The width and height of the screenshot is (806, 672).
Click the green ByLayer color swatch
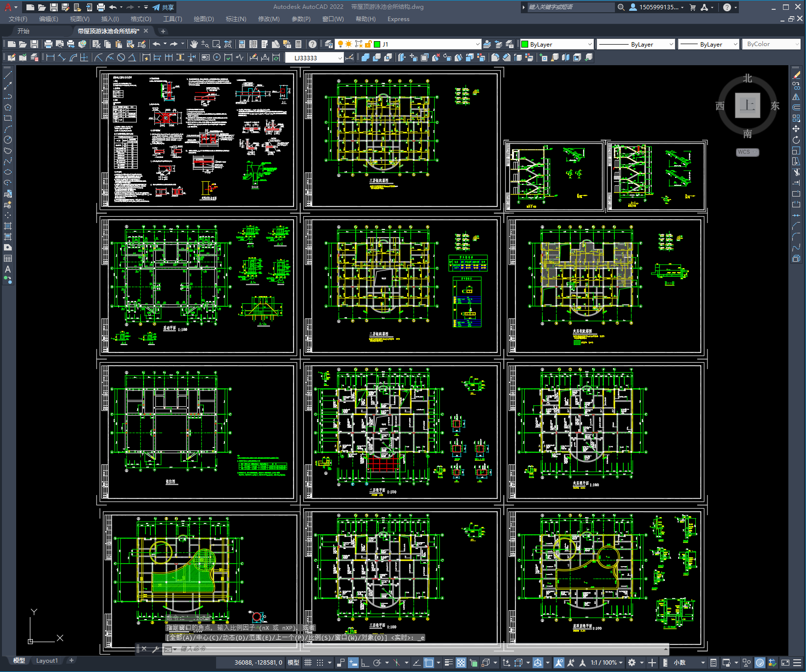click(525, 44)
